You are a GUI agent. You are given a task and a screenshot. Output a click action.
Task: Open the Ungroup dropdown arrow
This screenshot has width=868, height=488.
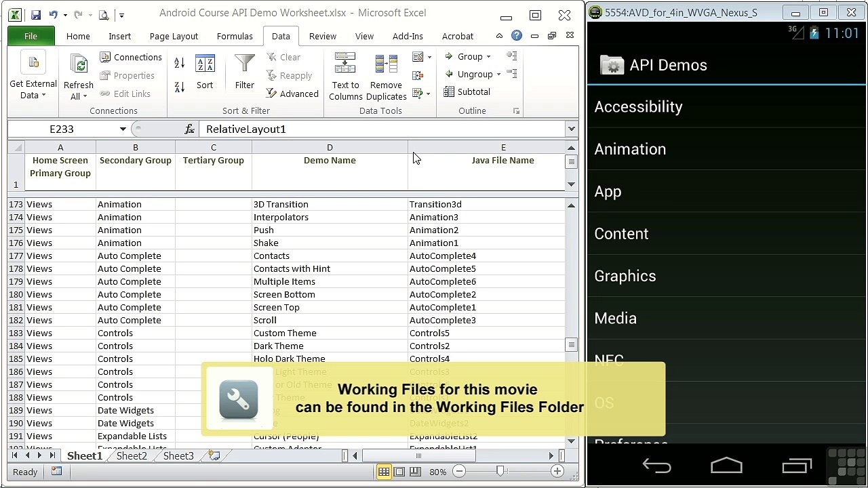click(x=498, y=75)
